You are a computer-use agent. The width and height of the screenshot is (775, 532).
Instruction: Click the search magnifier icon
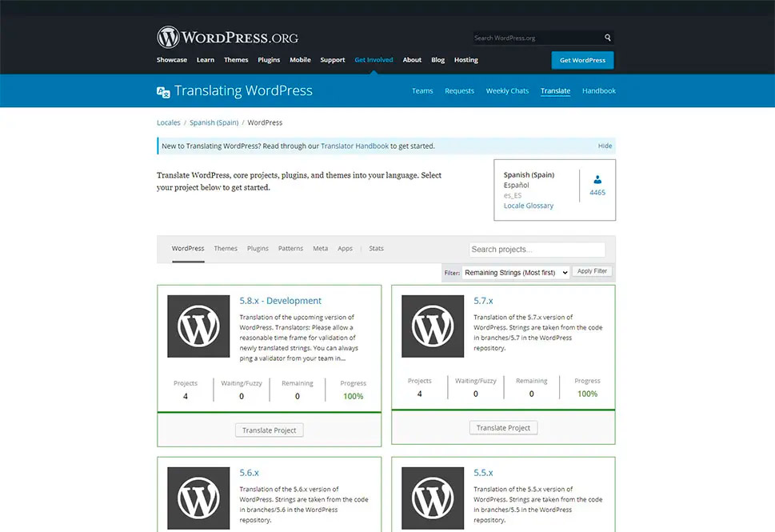[608, 38]
